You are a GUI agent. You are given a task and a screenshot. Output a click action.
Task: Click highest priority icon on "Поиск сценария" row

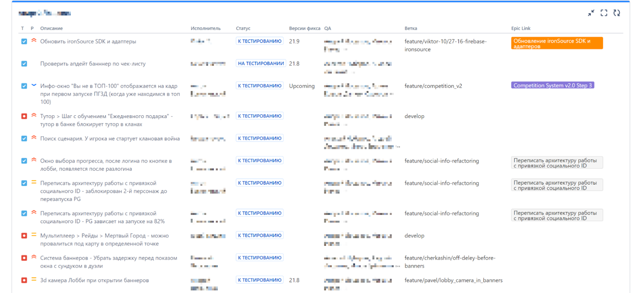[x=34, y=137]
